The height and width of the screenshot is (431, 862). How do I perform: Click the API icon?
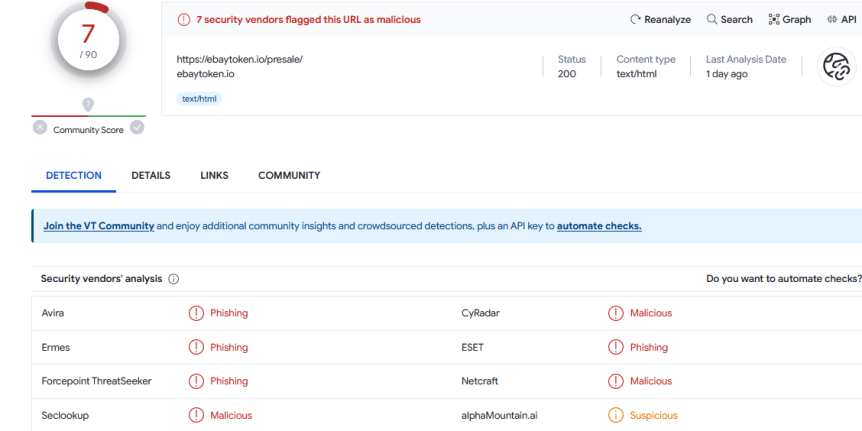pyautogui.click(x=832, y=20)
